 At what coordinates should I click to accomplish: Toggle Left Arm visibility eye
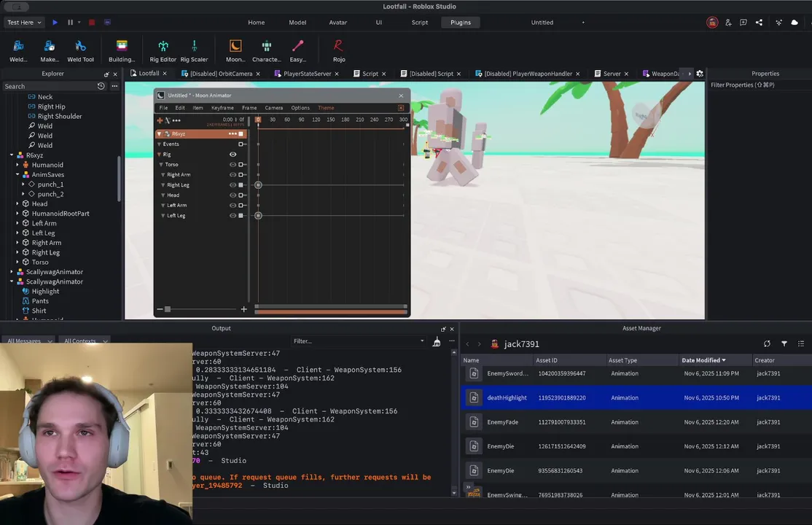coord(233,205)
